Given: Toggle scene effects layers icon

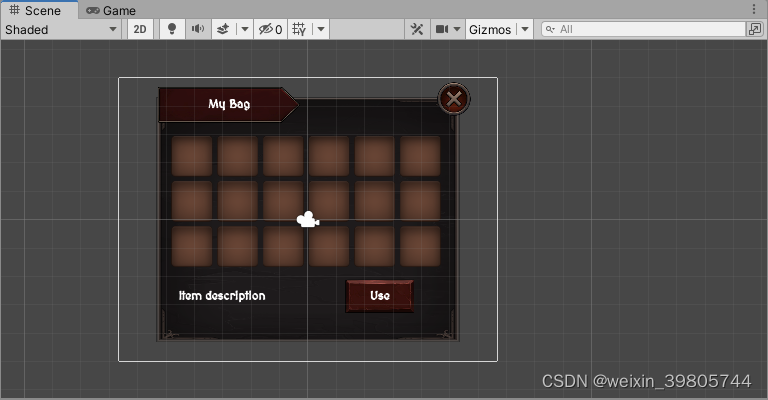Looking at the screenshot, I should 223,29.
